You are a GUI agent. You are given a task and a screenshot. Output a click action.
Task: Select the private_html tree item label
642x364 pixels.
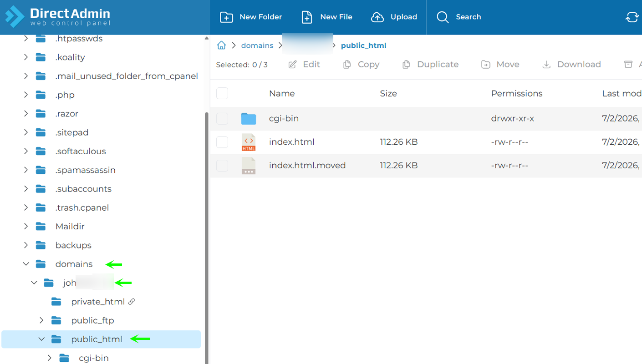(x=98, y=302)
